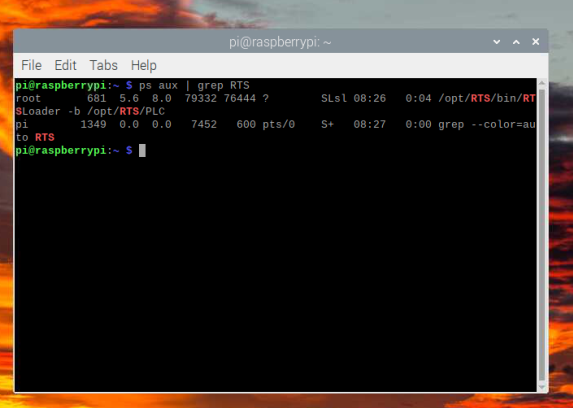Open the Tabs menu

[x=104, y=65]
